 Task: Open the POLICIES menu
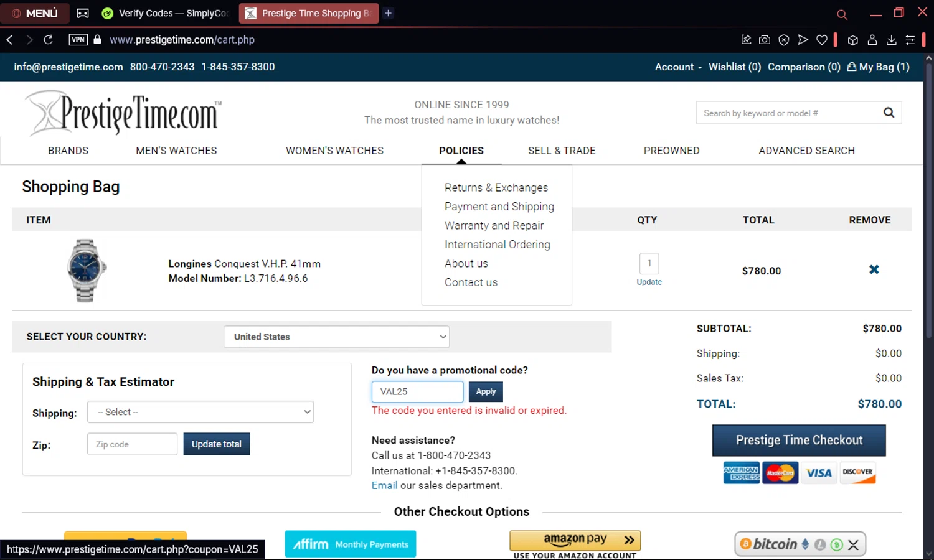click(x=461, y=151)
